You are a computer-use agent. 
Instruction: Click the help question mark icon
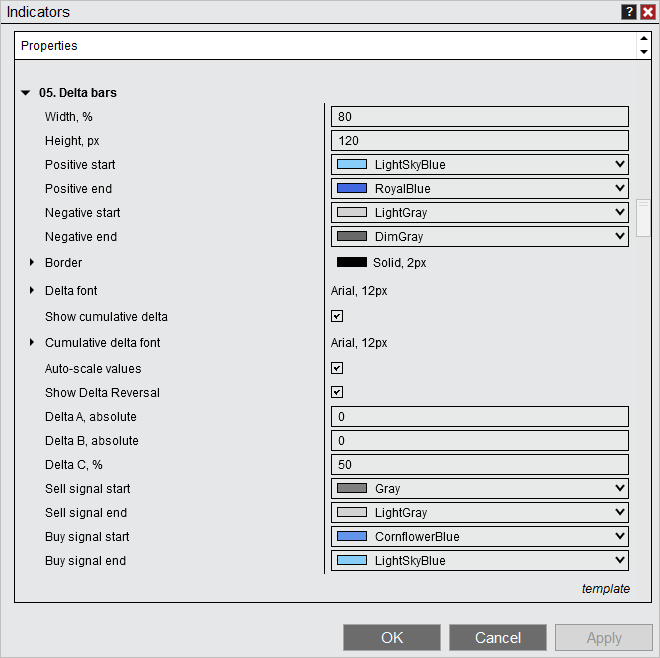(x=629, y=12)
